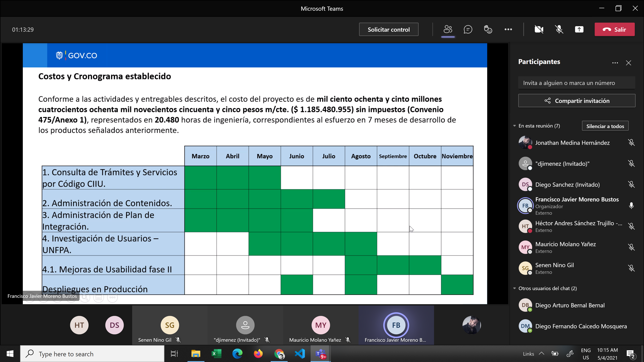Toggle mic icon for Senen Nino Gil

pos(631,268)
